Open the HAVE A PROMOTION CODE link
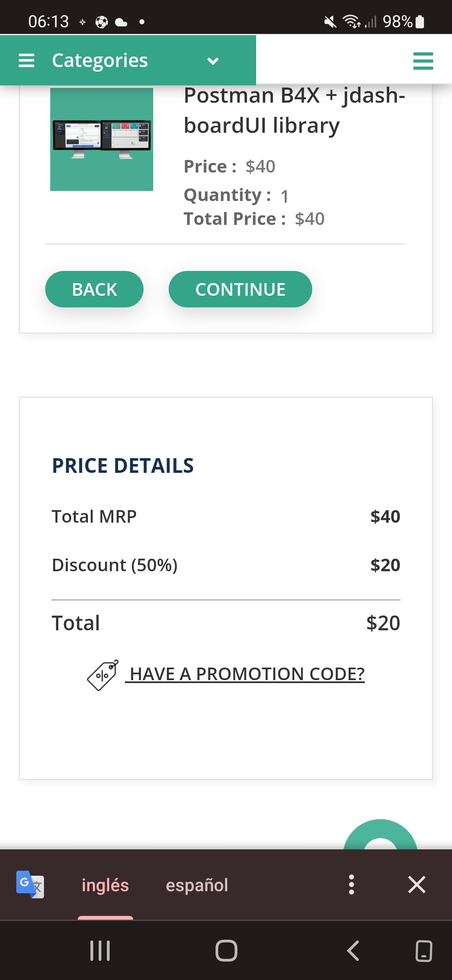This screenshot has width=452, height=980. 247,674
